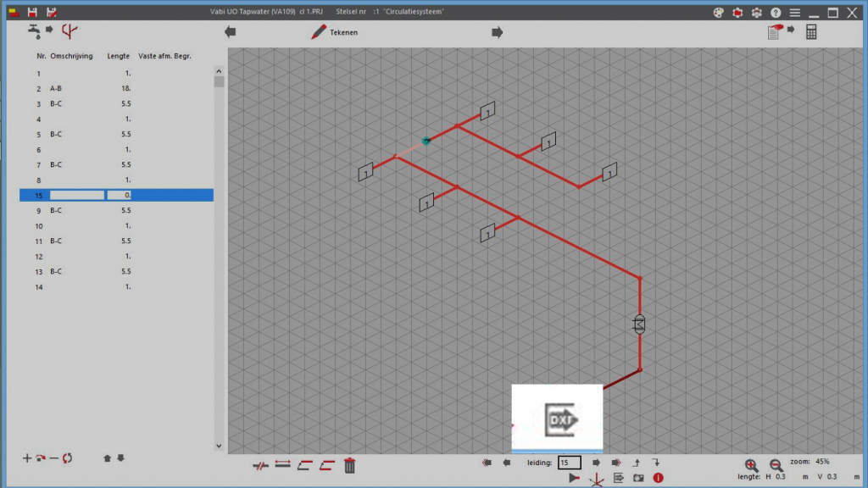This screenshot has height=488, width=868.
Task: Open the hamburger menu
Action: coord(795,12)
